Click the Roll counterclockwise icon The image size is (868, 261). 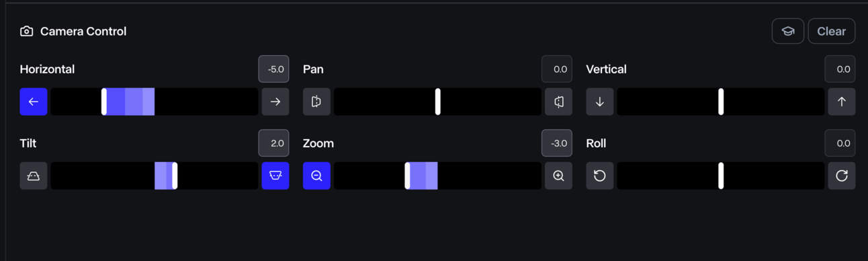(600, 176)
